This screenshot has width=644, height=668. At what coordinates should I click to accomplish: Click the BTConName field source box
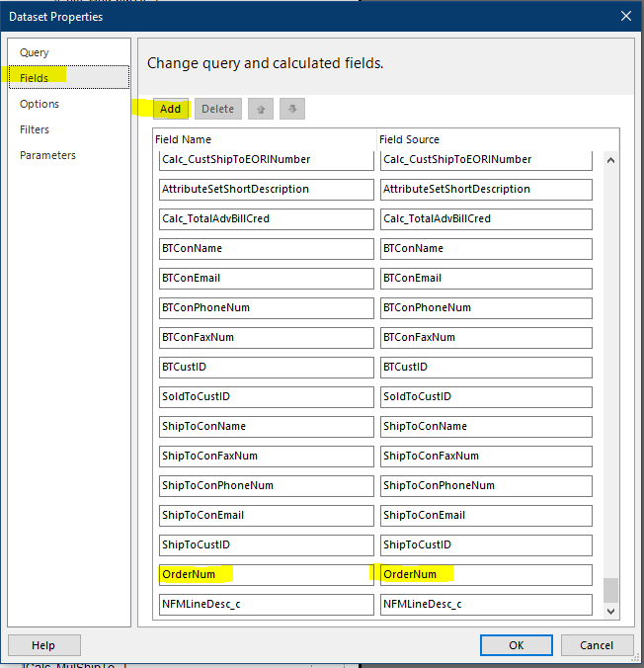tap(486, 249)
